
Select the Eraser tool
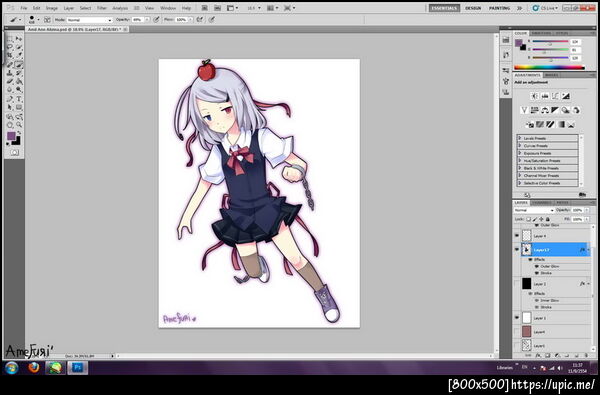tap(10, 81)
